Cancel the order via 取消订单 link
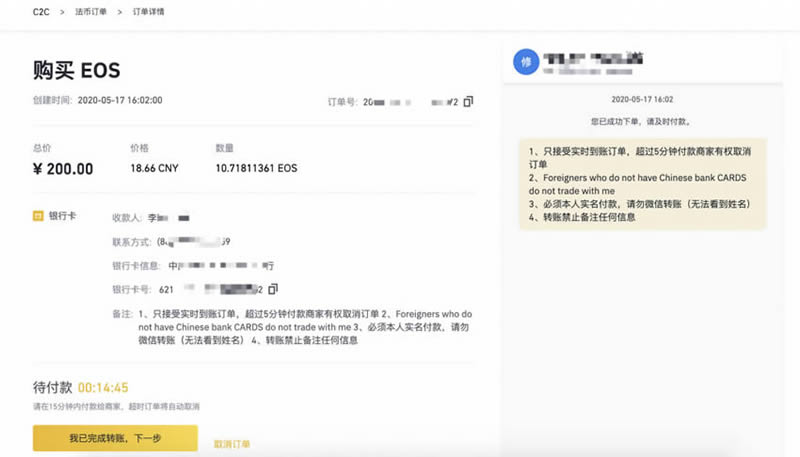The image size is (800, 457). (x=232, y=443)
